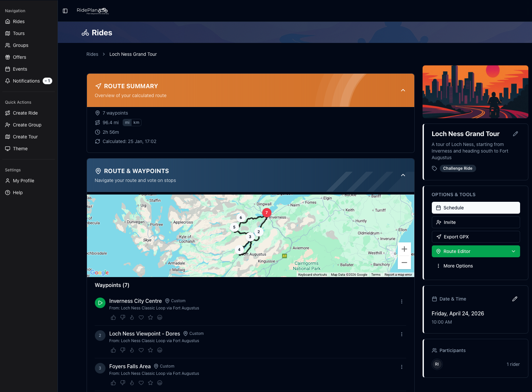Viewport: 532px width, 392px height.
Task: Collapse the Route Summary panel
Action: click(403, 90)
